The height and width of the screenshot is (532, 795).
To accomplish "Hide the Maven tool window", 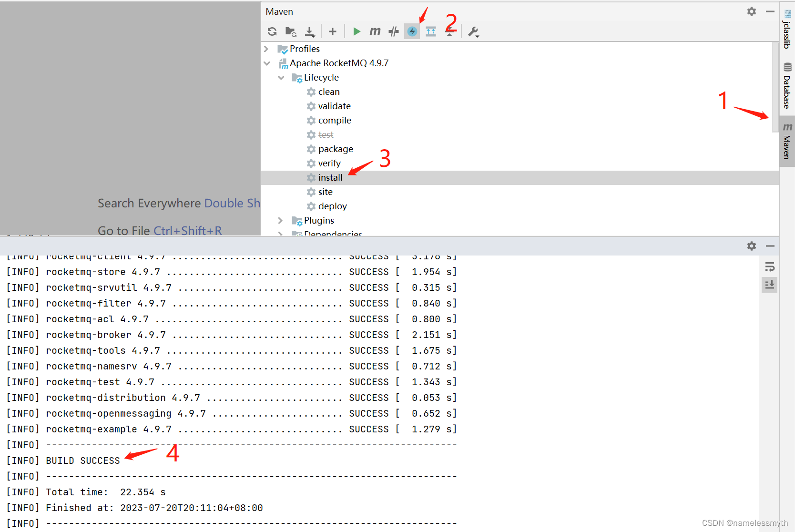I will (770, 11).
